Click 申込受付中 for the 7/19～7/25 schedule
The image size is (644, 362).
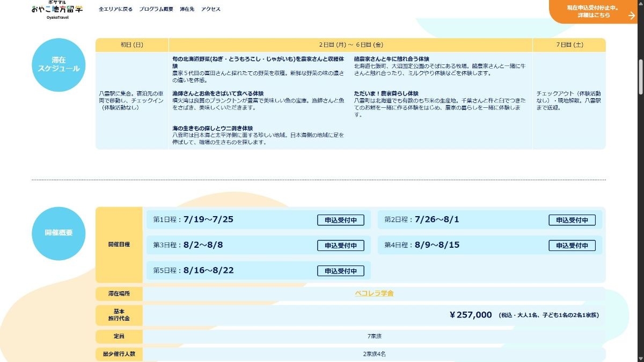340,220
